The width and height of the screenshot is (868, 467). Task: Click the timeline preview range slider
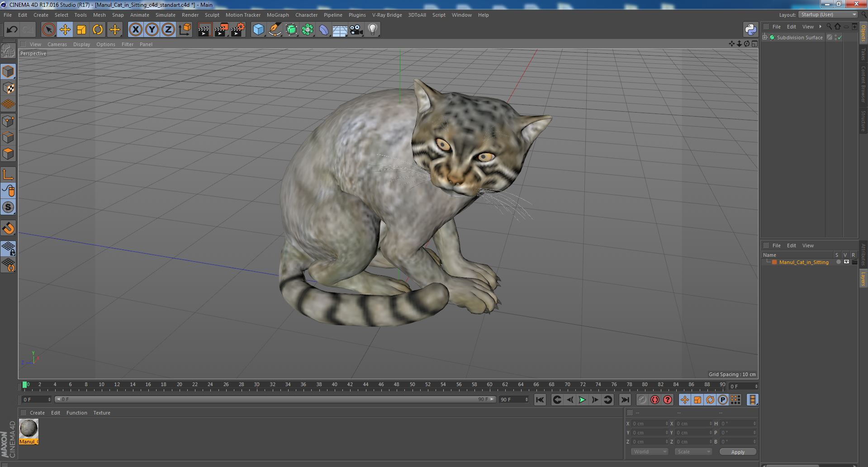click(275, 400)
